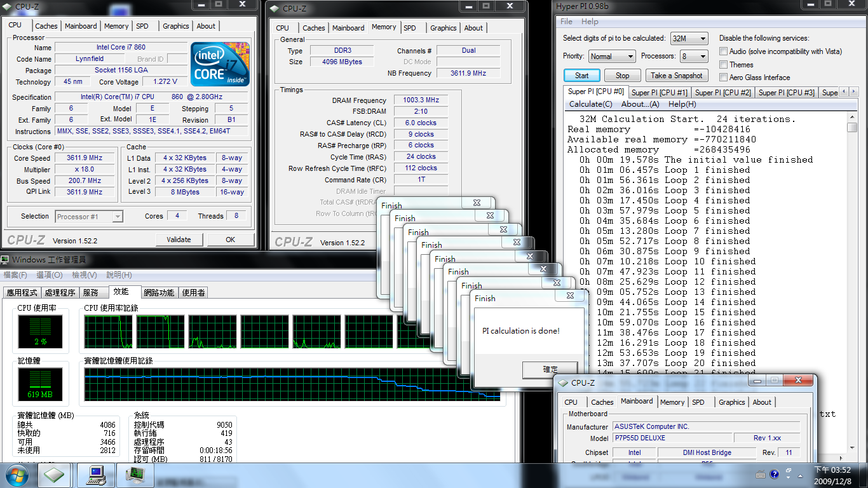Open the About...(A) menu in Super PI
The width and height of the screenshot is (868, 488).
click(640, 104)
